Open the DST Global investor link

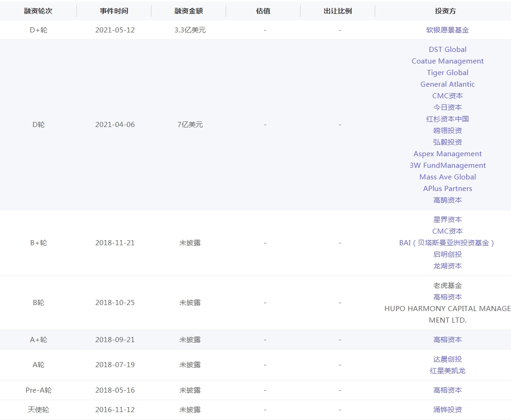coord(448,49)
